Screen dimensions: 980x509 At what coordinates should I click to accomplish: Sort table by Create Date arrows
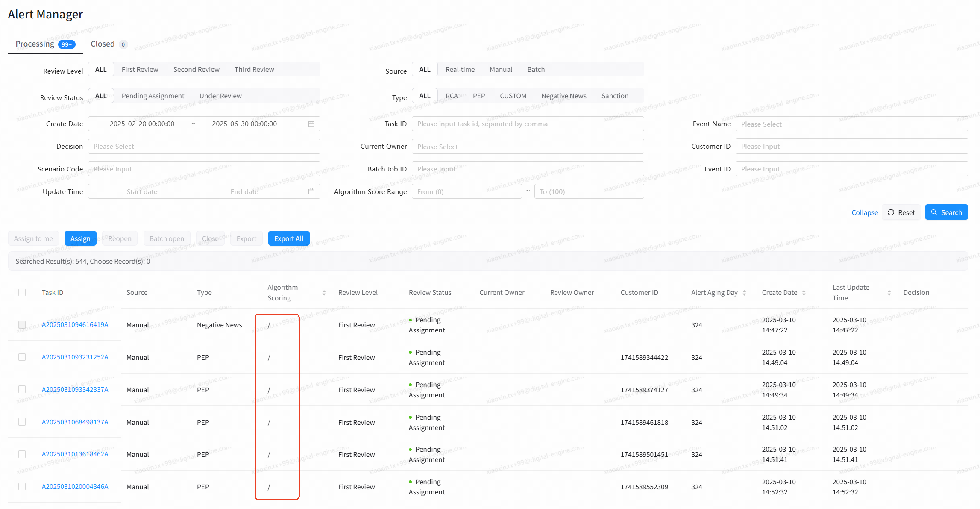804,293
